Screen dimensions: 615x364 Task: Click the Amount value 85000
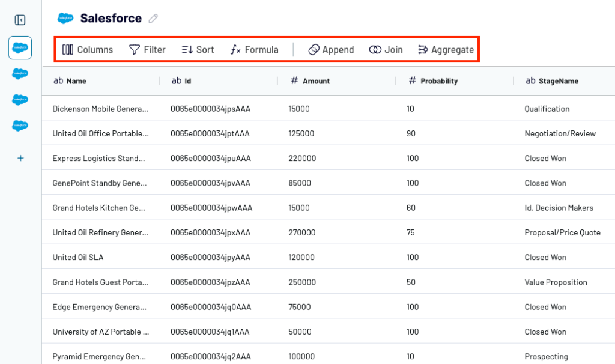(x=300, y=183)
